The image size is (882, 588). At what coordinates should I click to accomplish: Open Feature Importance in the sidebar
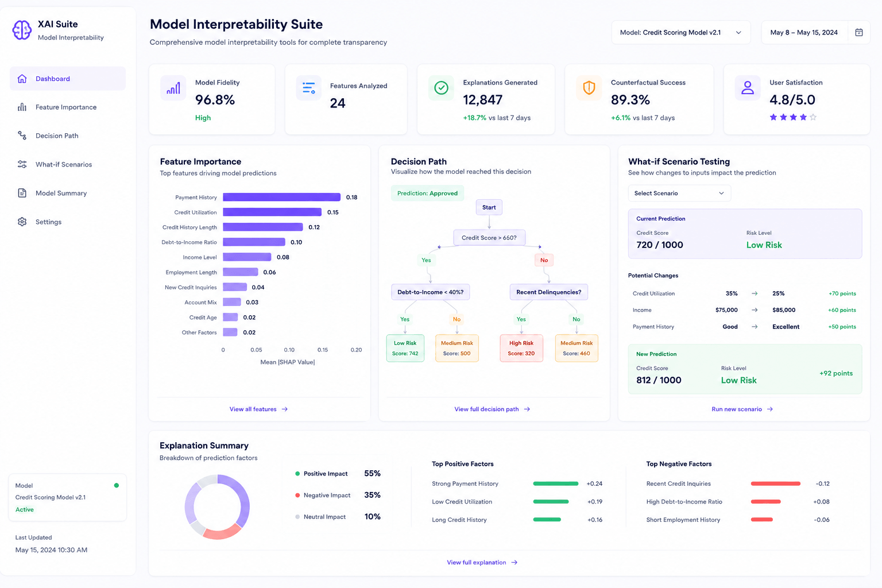pos(68,107)
